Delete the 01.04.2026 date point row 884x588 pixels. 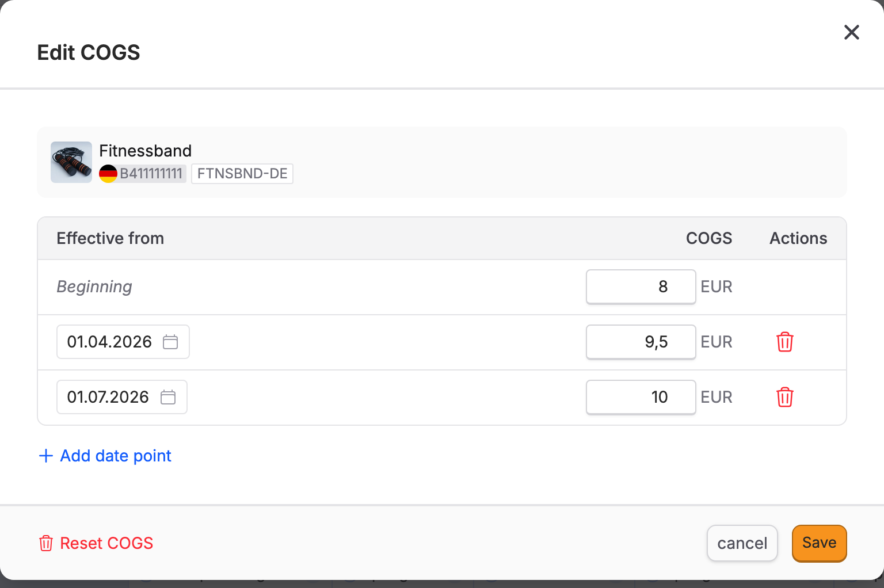(x=784, y=342)
